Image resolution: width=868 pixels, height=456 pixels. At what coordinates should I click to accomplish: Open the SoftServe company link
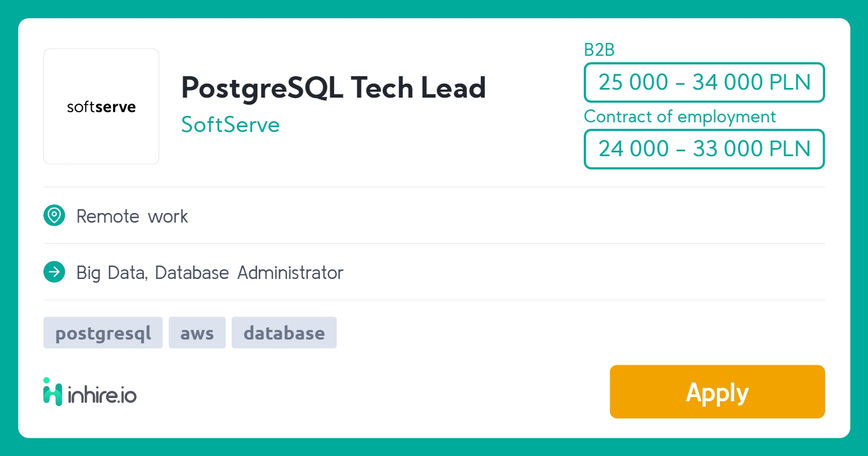click(x=230, y=125)
